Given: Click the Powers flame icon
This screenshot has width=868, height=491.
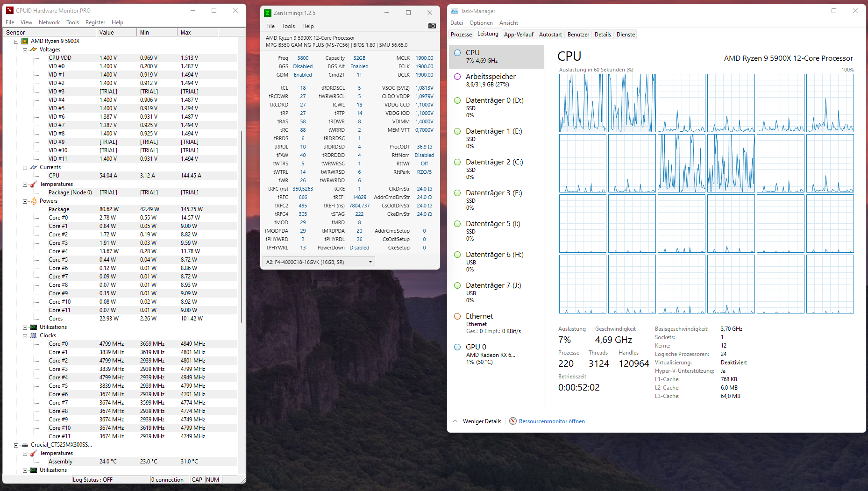Looking at the screenshot, I should (x=34, y=201).
